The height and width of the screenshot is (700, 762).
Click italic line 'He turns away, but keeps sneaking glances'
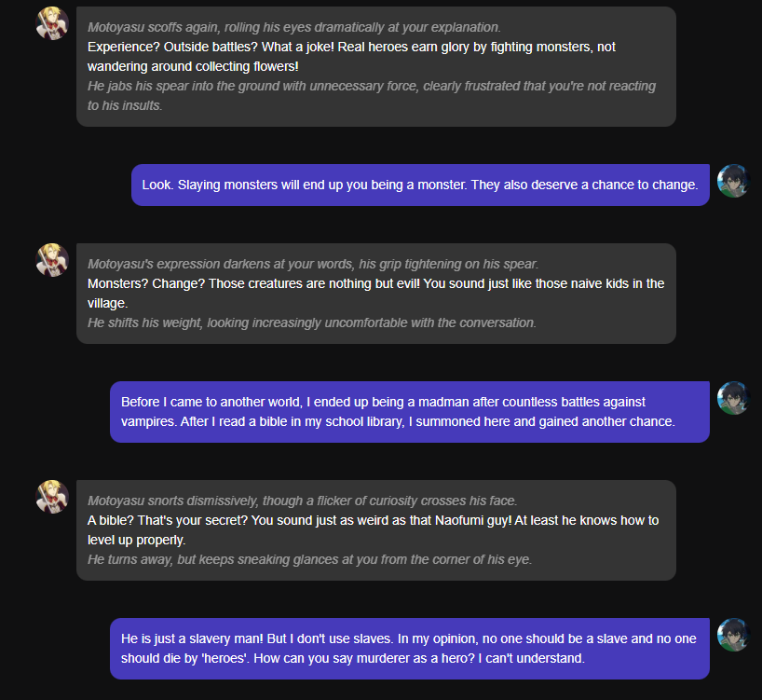click(309, 559)
